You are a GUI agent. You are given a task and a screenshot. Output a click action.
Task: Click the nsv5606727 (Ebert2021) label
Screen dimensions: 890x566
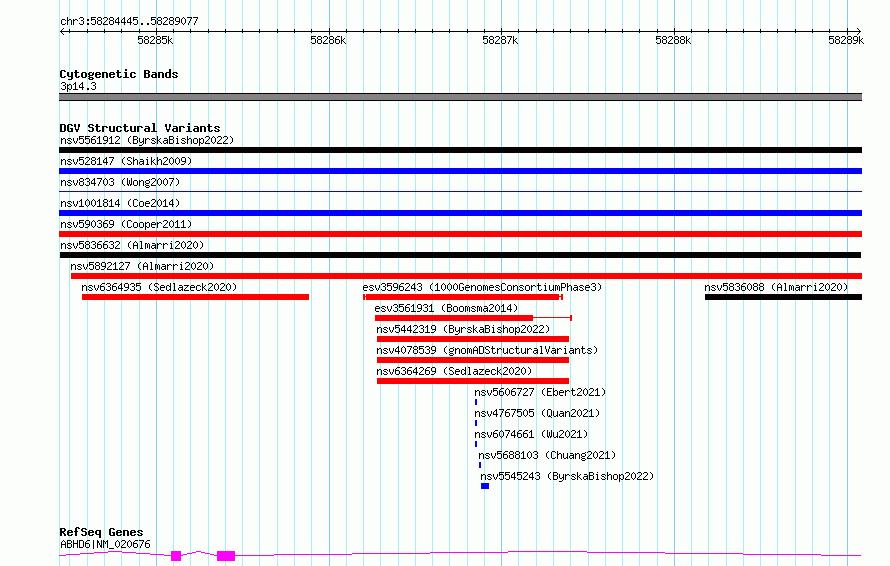click(x=540, y=392)
